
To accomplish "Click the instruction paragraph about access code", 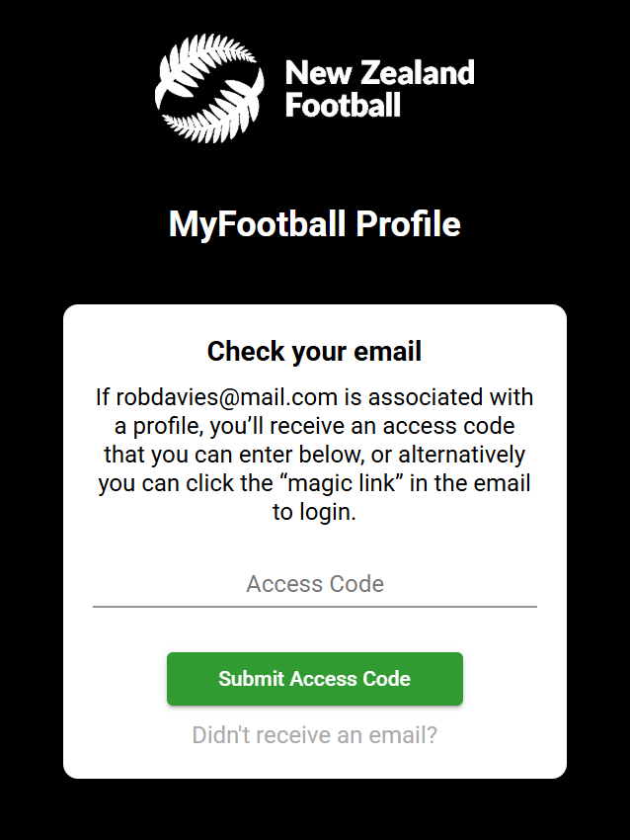I will click(x=315, y=455).
